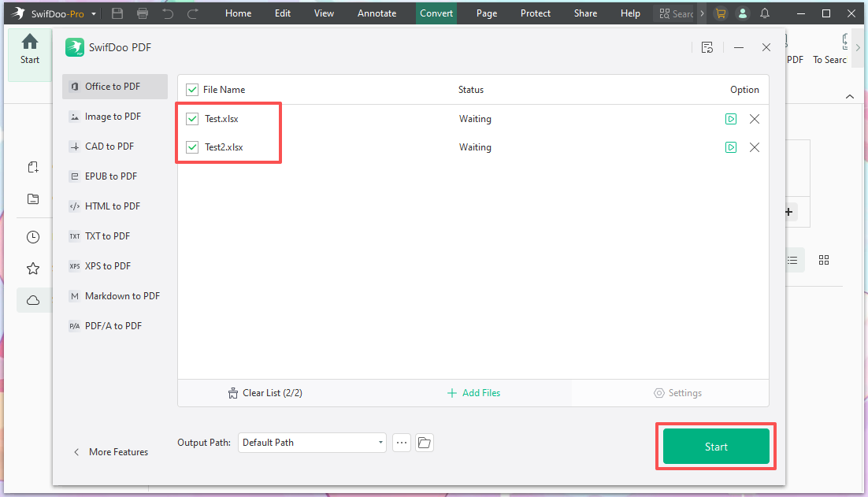This screenshot has width=868, height=497.
Task: Open the SwifDoo-Pro title bar dropdown arrow
Action: coord(92,13)
